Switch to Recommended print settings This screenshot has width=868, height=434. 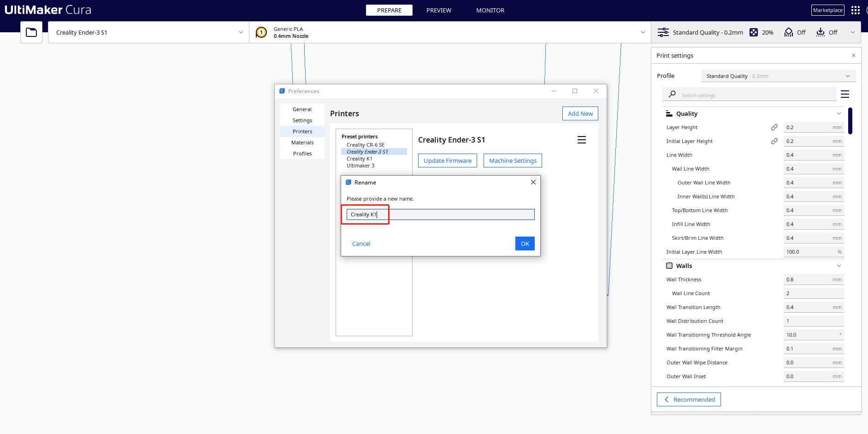click(689, 399)
